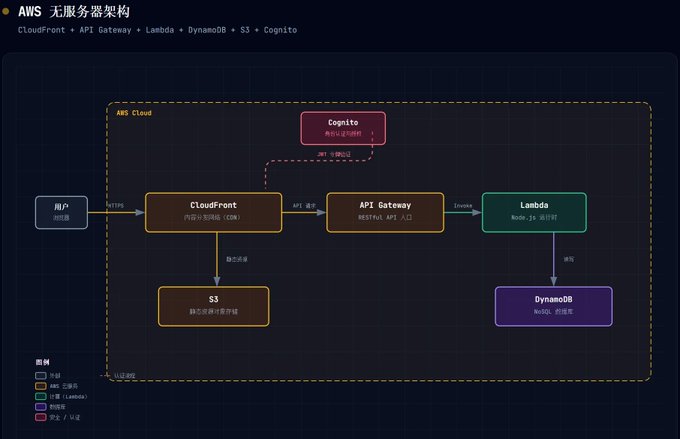Click the CloudFront CDN node

pos(213,212)
